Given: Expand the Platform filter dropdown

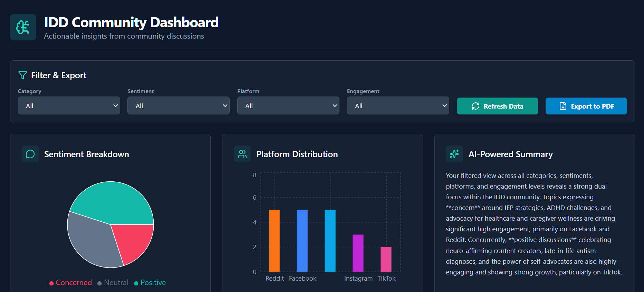Looking at the screenshot, I should tap(288, 106).
